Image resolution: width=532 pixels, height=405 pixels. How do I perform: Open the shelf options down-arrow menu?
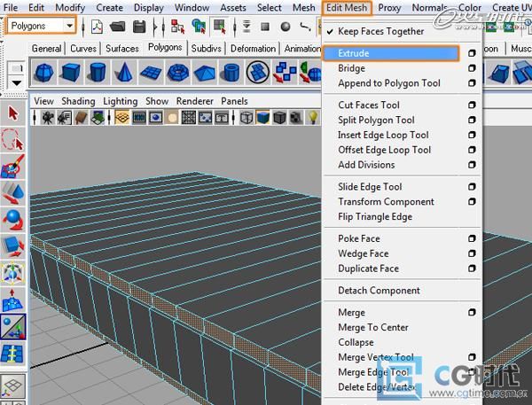tap(16, 82)
